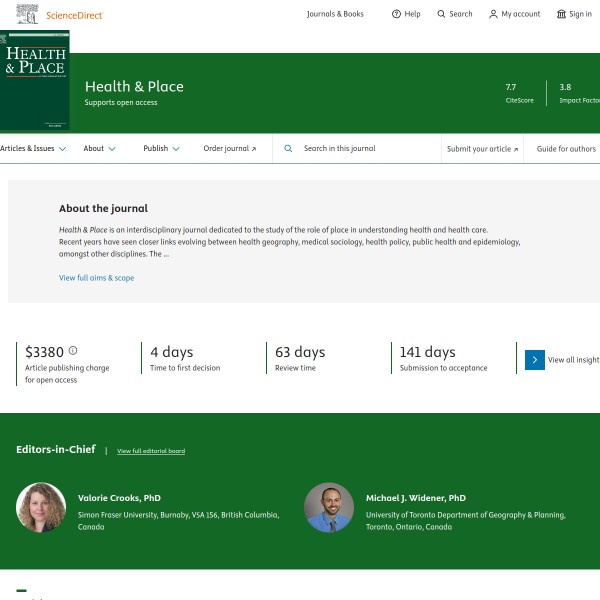Open View full editorial board link
600x600 pixels.
(151, 451)
